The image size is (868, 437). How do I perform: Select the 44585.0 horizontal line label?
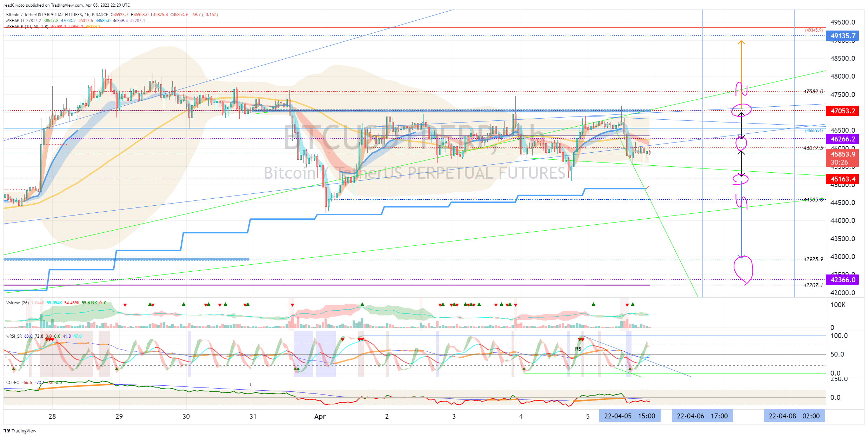[813, 200]
